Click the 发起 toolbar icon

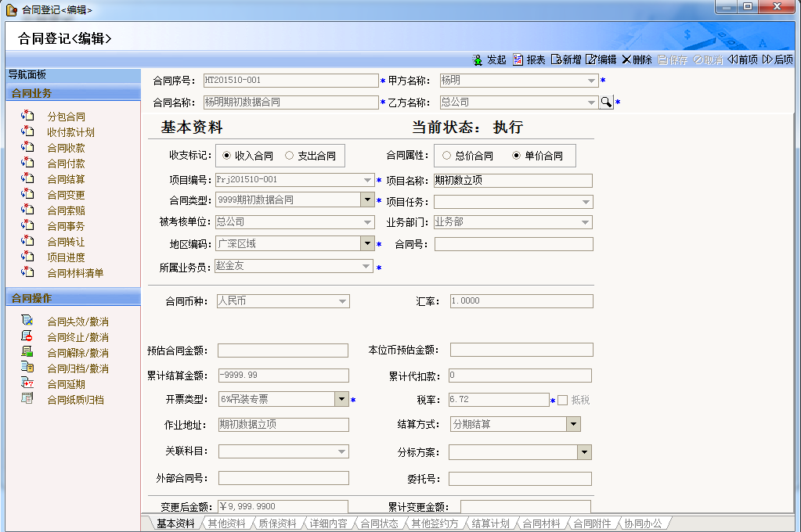coord(478,60)
